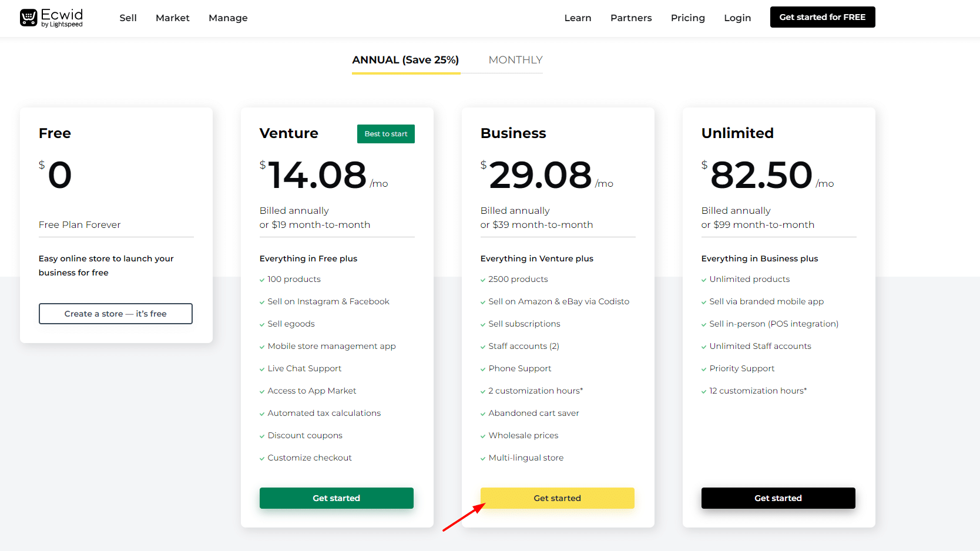Click the yellow Business Get started button
Screen dimensions: 980x551
[557, 498]
